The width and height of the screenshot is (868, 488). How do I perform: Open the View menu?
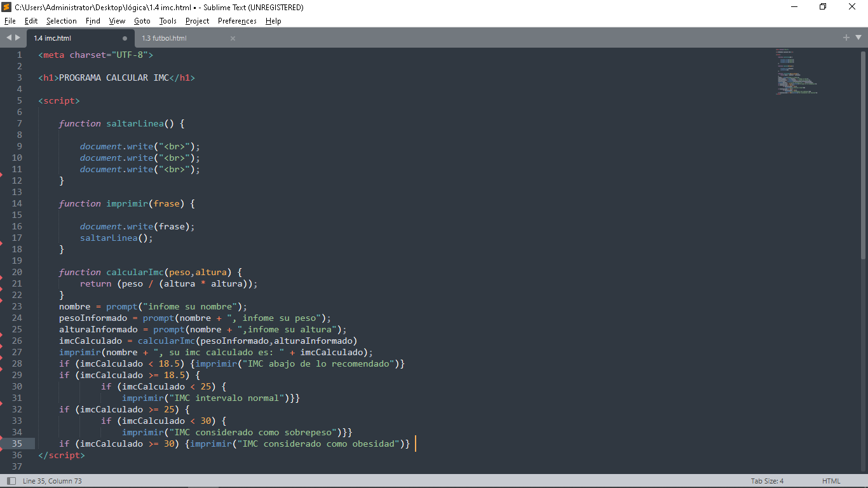pyautogui.click(x=117, y=21)
